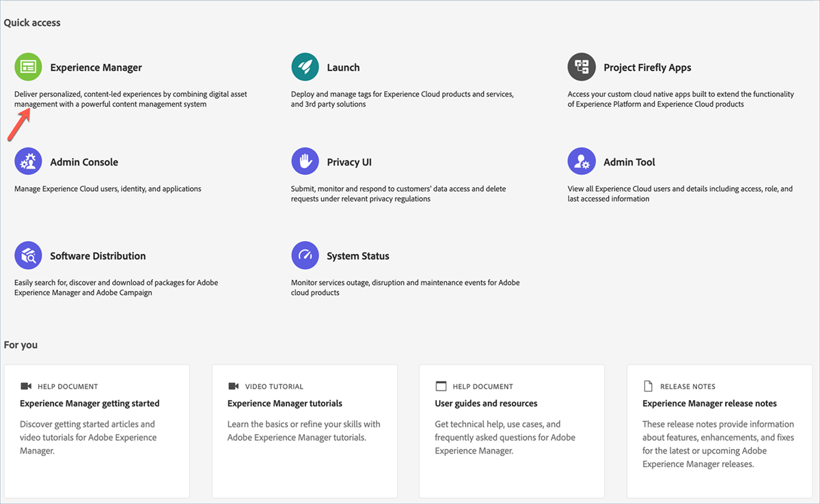Image resolution: width=820 pixels, height=504 pixels.
Task: Open Software Distribution via its magnifier icon
Action: [28, 255]
